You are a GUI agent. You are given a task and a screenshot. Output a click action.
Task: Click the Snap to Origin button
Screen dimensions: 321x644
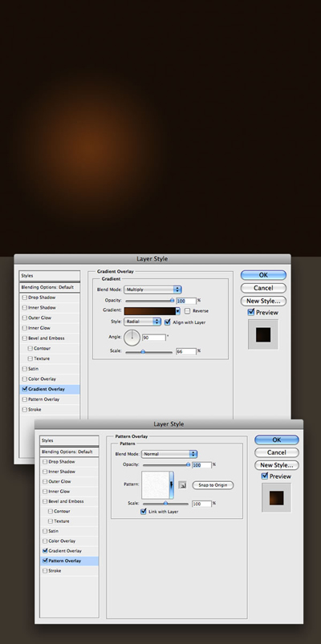213,485
